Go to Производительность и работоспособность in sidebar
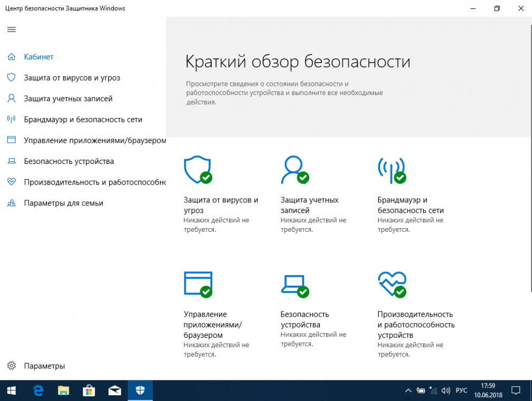The height and width of the screenshot is (401, 532). click(x=95, y=182)
